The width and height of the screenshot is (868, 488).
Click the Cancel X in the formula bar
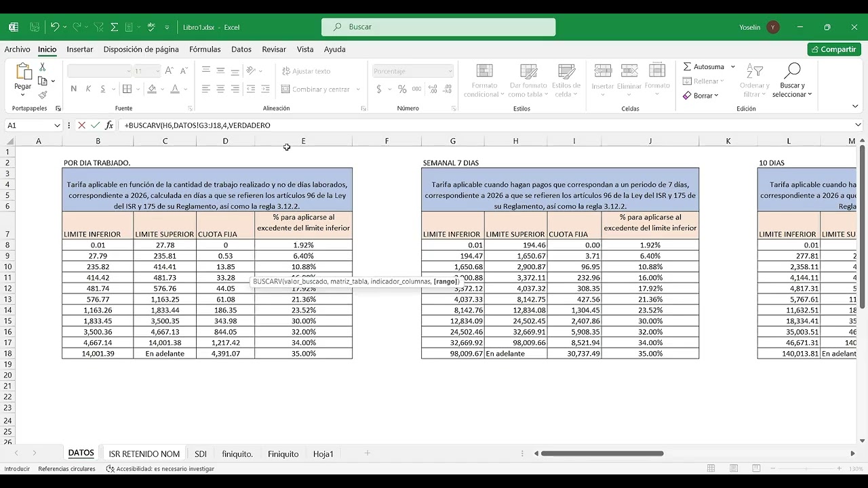pyautogui.click(x=81, y=125)
